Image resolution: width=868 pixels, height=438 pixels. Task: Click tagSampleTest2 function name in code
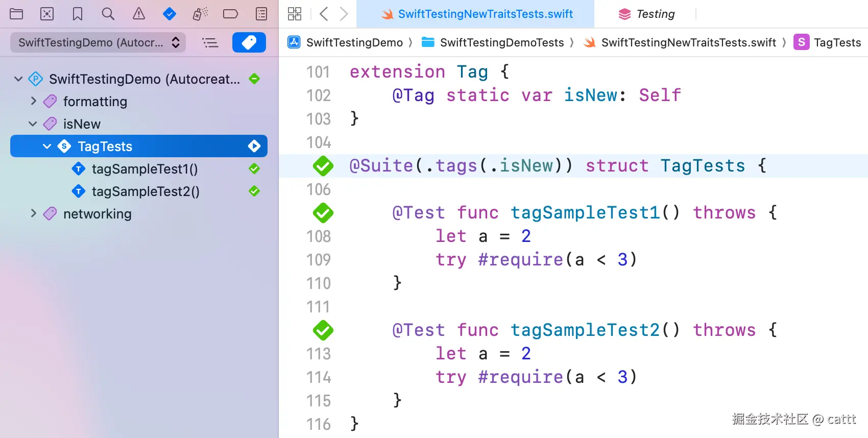[x=586, y=330]
